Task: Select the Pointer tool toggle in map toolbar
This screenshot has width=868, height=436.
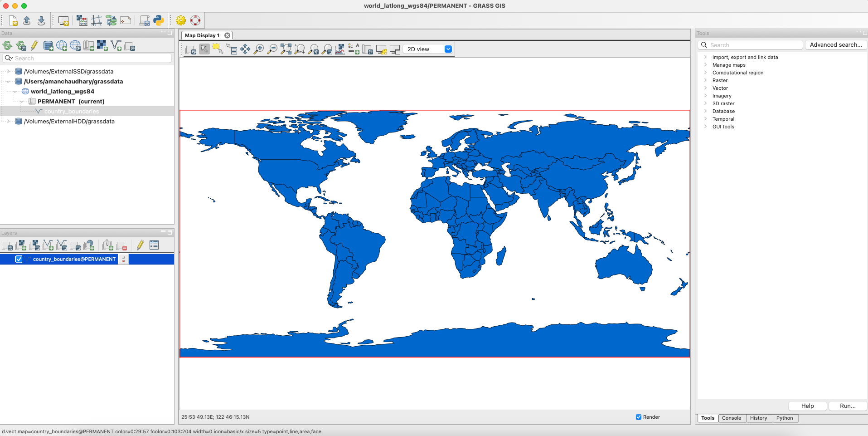Action: coord(204,49)
